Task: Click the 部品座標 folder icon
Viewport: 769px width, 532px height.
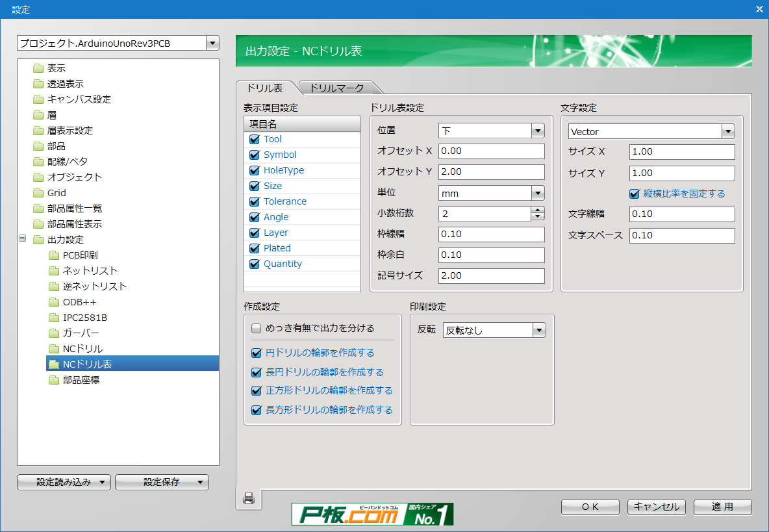Action: pos(54,380)
